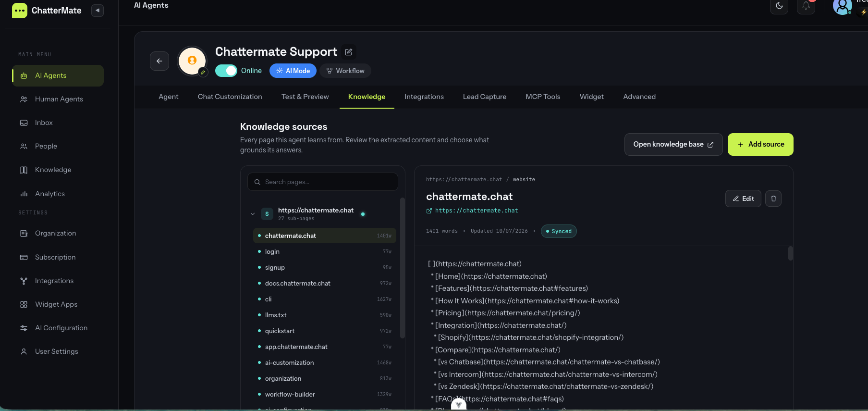868x411 pixels.
Task: Open the Inbox page
Action: [x=58, y=123]
